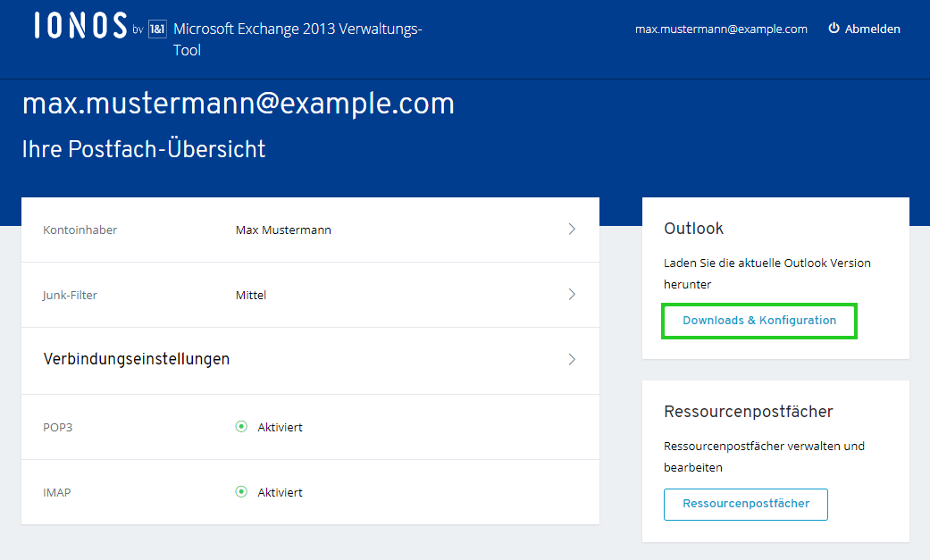
Task: Open the Kontoinhaber row chevron
Action: point(572,229)
